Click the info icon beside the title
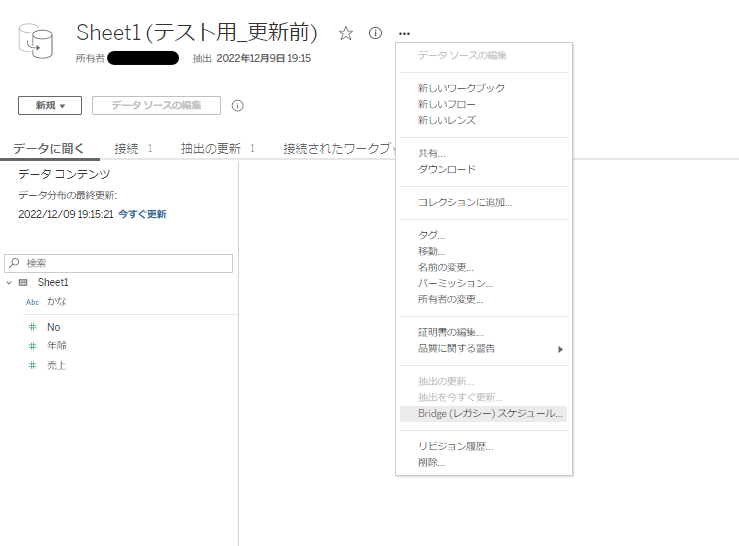The width and height of the screenshot is (739, 546). (375, 33)
